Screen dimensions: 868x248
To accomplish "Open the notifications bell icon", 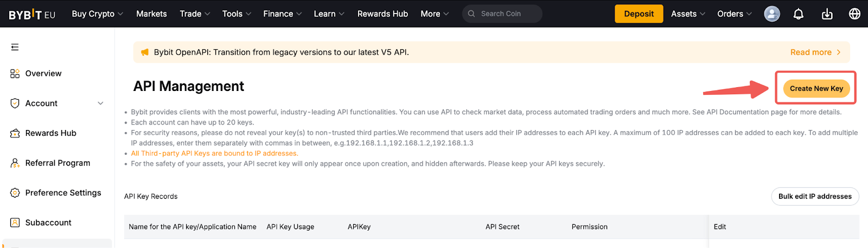I will 798,14.
